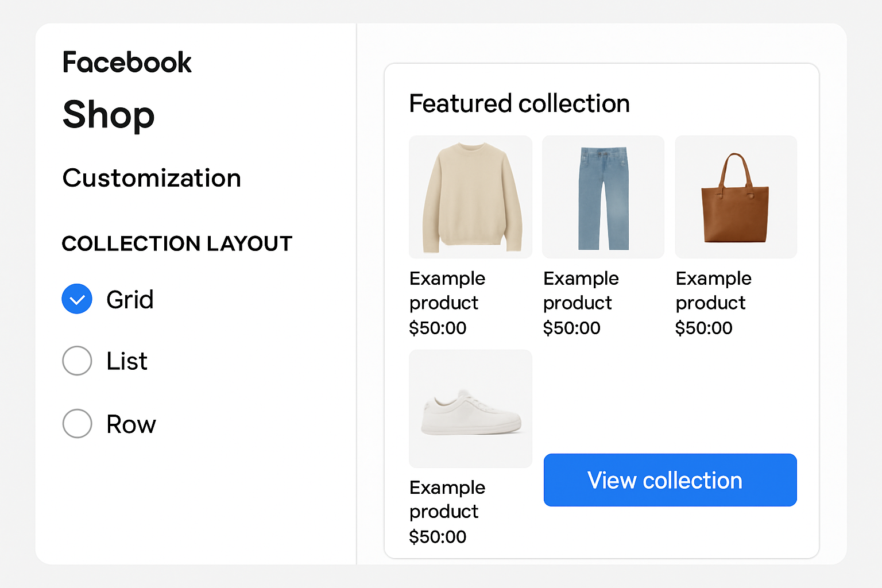Select the blue jeans product image
The image size is (882, 588).
pos(603,196)
